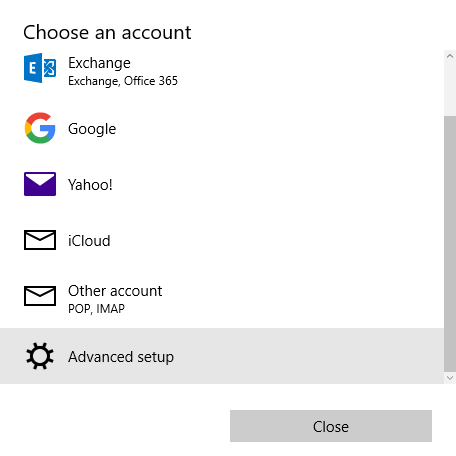Click the scrollbar down arrow
The height and width of the screenshot is (456, 456).
click(x=450, y=378)
